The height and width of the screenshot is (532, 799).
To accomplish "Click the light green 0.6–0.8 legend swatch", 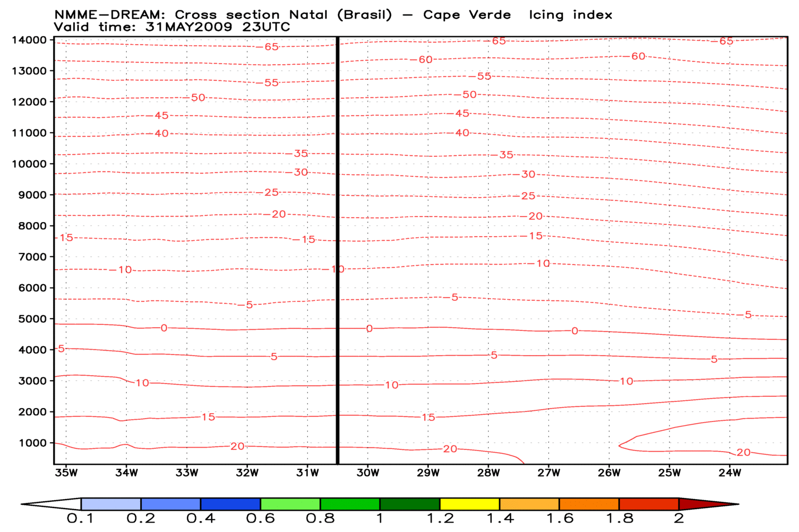I will coord(290,504).
